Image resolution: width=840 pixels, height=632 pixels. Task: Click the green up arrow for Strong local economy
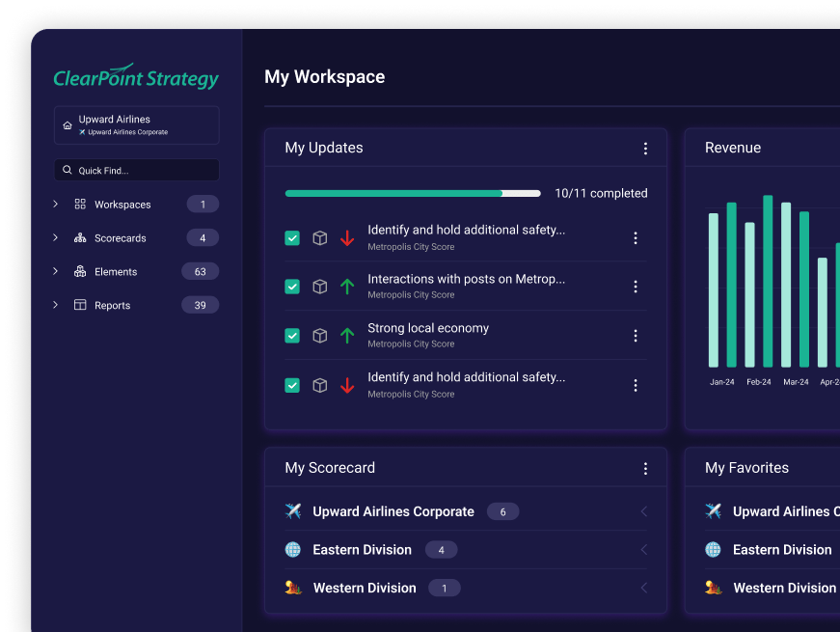[347, 336]
